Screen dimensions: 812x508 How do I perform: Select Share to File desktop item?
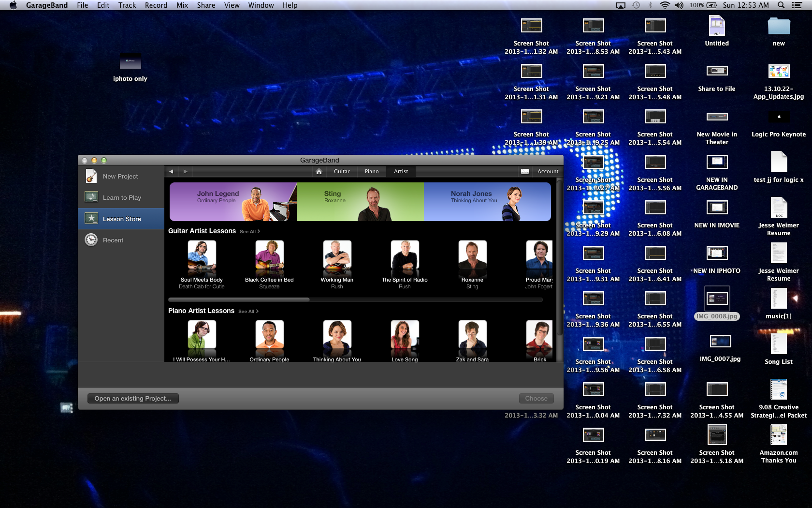pyautogui.click(x=717, y=78)
